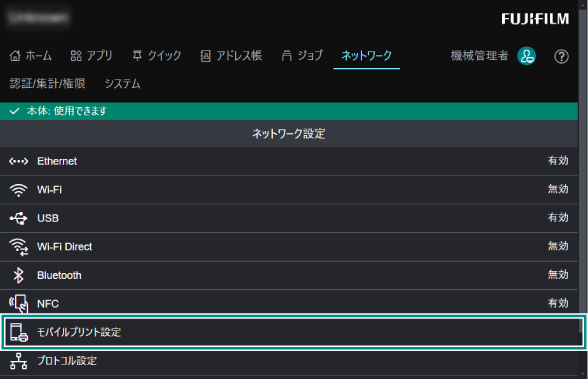
Task: Click the vertical scrollbar on the right
Action: point(583,189)
